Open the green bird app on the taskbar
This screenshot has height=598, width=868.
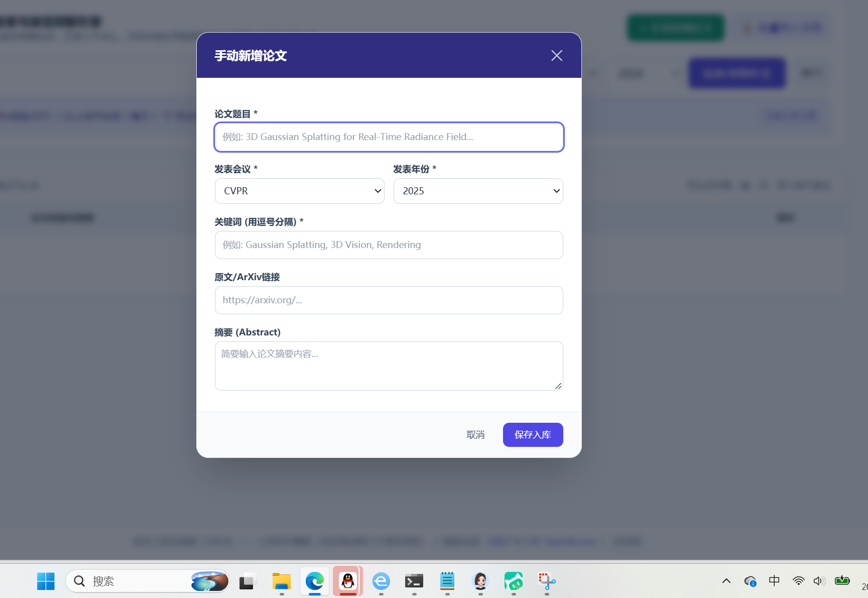(x=514, y=581)
